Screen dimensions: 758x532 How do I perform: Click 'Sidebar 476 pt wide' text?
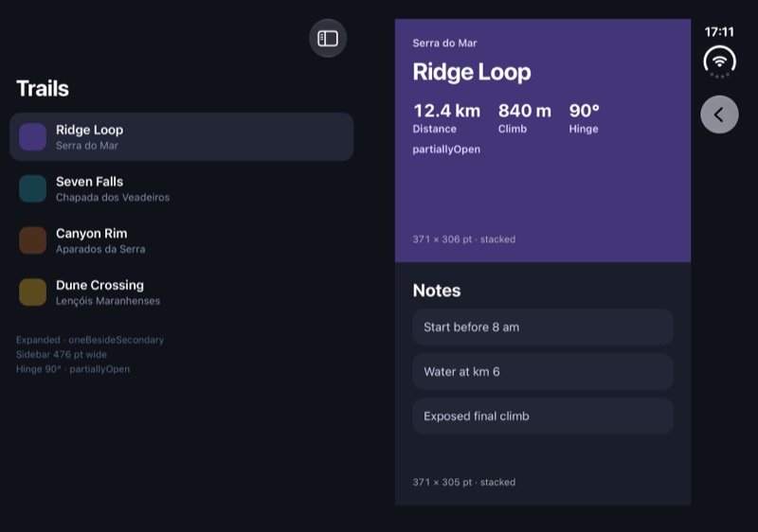[62, 354]
